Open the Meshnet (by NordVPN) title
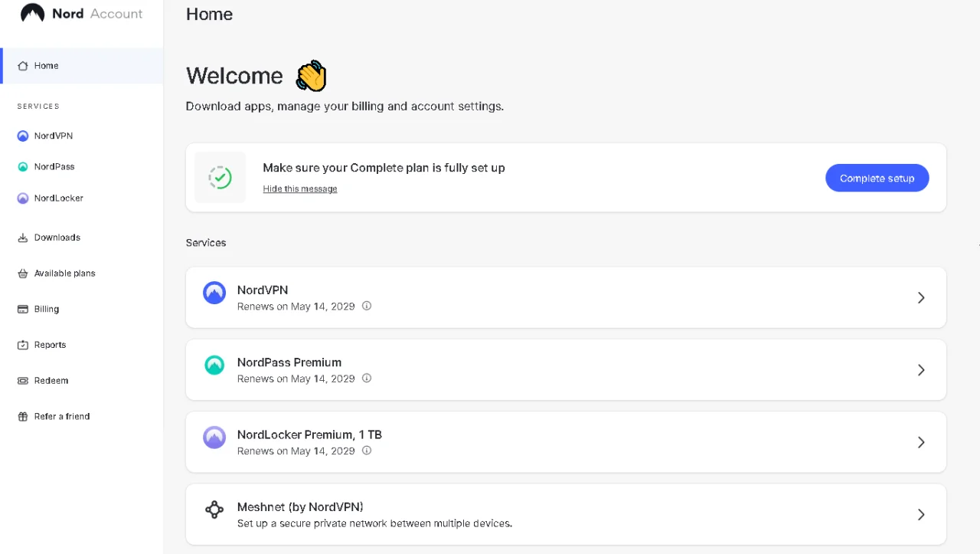The image size is (980, 554). [300, 507]
